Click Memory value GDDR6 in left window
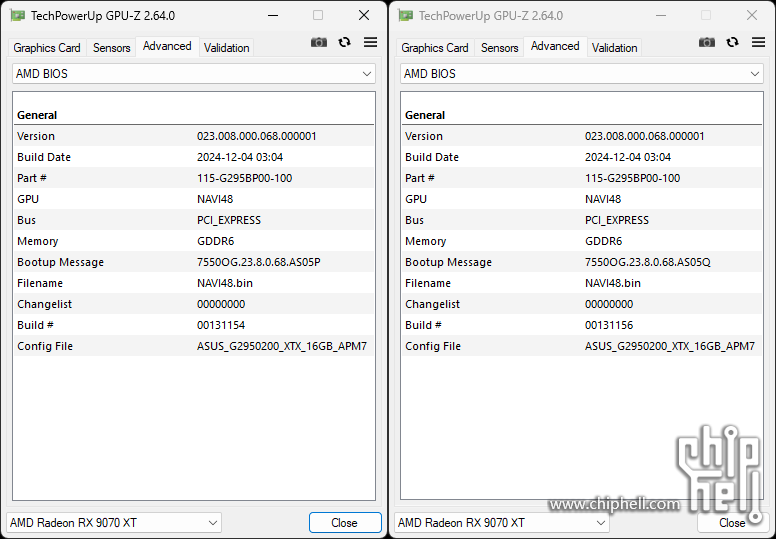The width and height of the screenshot is (776, 539). [215, 241]
